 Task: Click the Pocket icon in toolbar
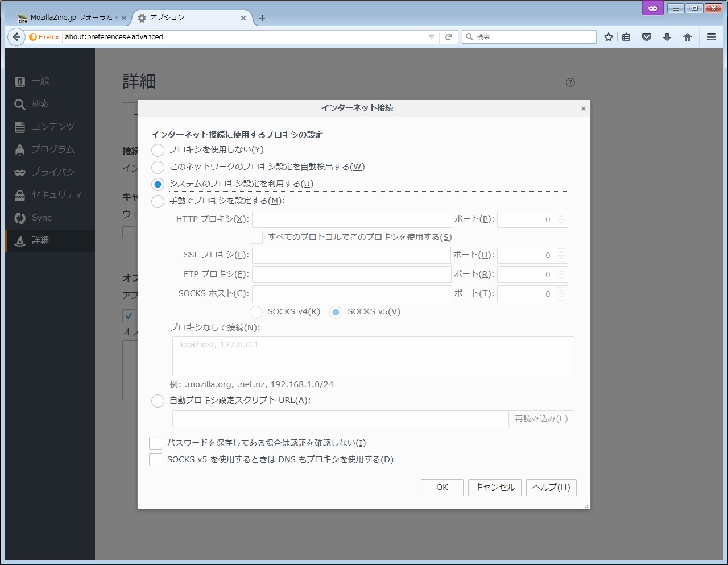647,37
